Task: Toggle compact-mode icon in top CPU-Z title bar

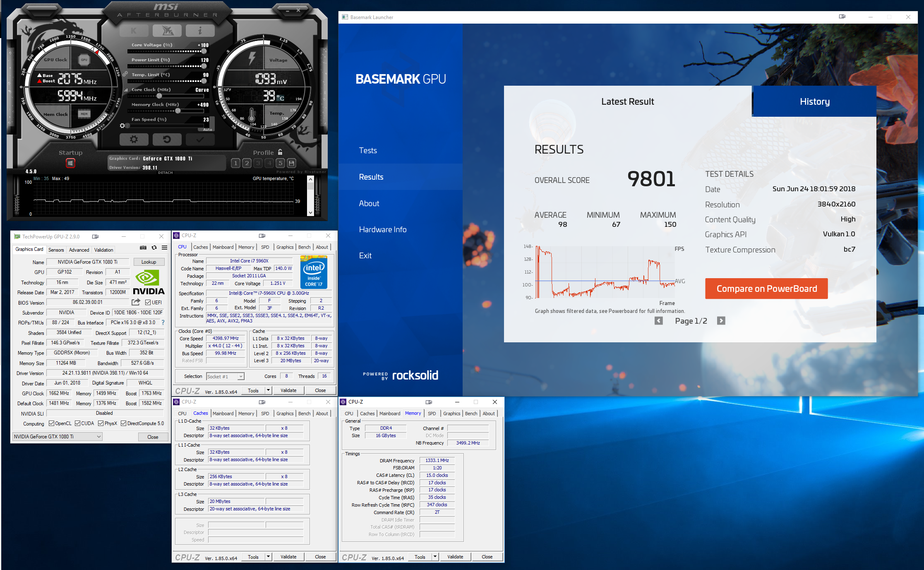Action: [262, 236]
